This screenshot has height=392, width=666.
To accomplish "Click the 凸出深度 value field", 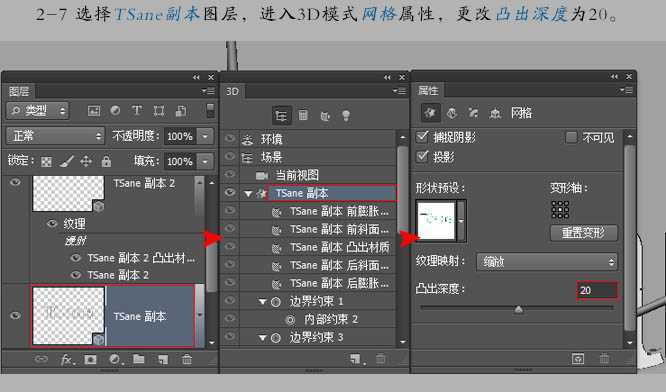I will pyautogui.click(x=597, y=290).
